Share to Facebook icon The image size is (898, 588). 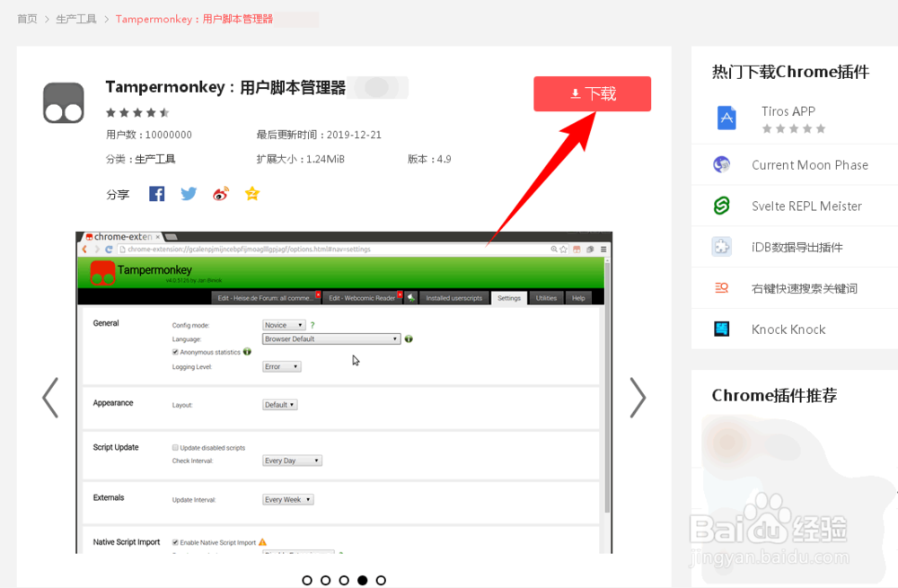[157, 194]
